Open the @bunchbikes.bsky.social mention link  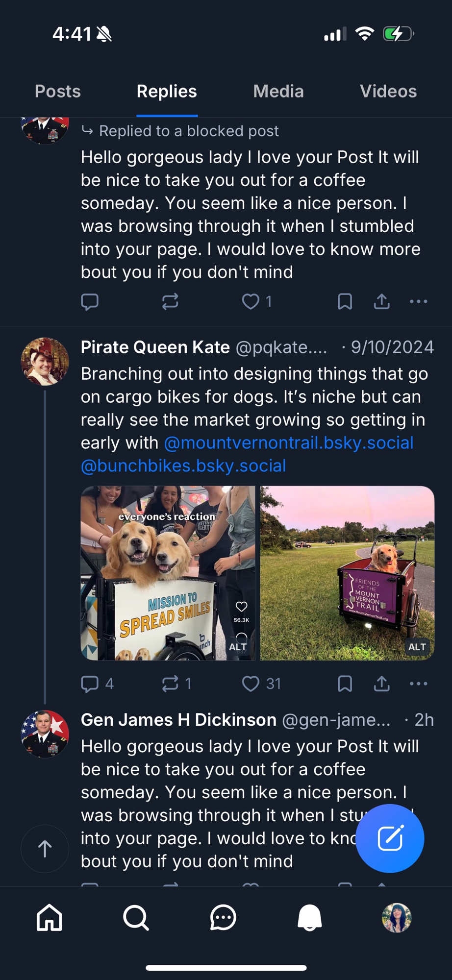(183, 466)
